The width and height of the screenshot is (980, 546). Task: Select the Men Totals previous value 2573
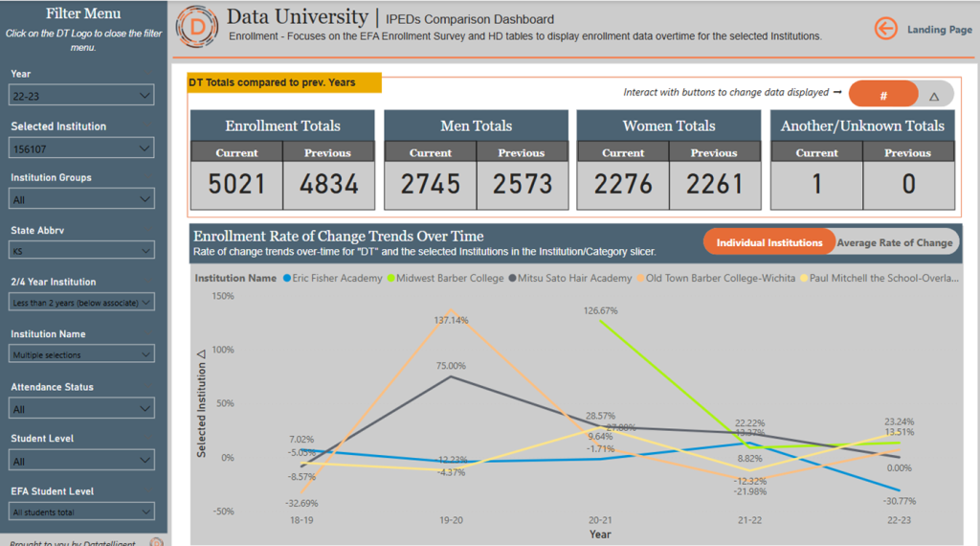point(523,185)
